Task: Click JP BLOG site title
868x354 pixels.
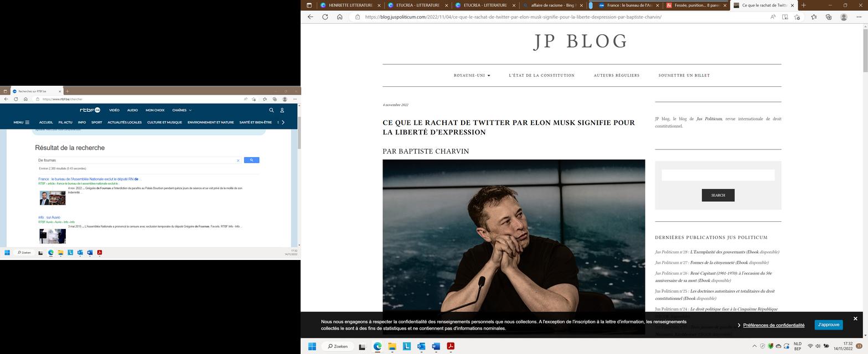Action: 581,41
